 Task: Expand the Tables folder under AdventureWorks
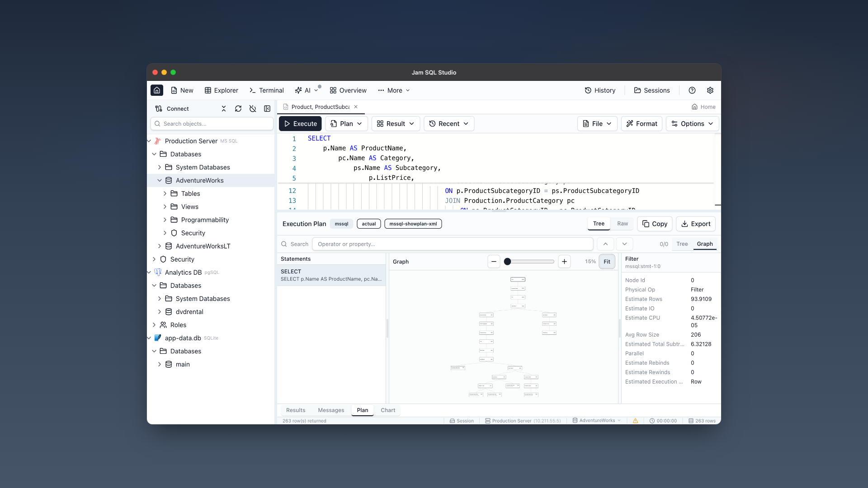165,193
